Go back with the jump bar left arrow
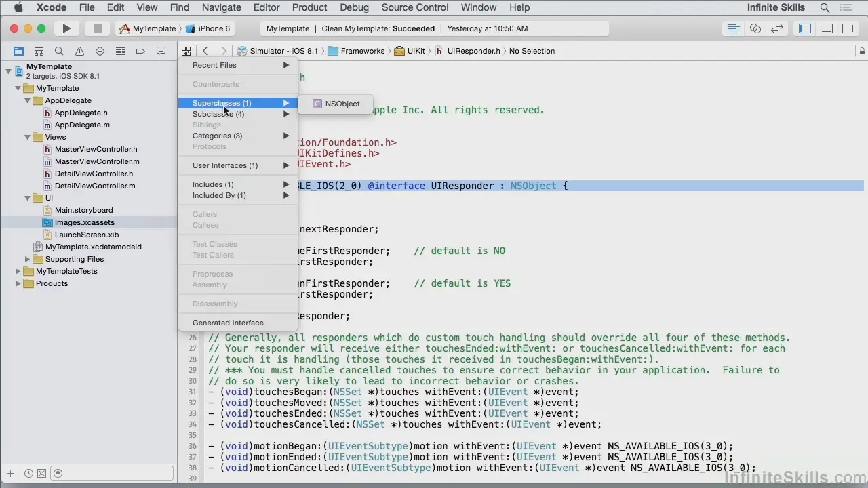This screenshot has width=868, height=488. point(205,51)
